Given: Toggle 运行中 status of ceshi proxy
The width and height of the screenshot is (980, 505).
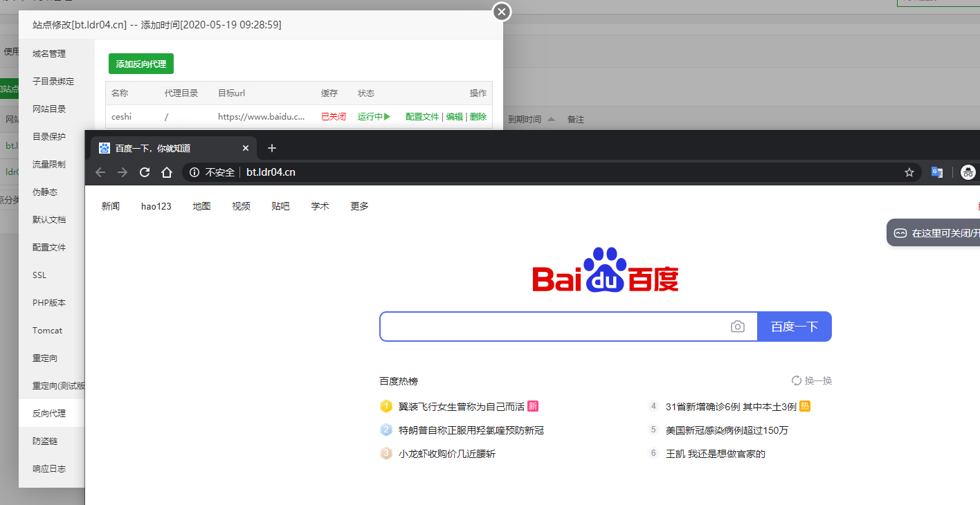Looking at the screenshot, I should click(x=374, y=117).
